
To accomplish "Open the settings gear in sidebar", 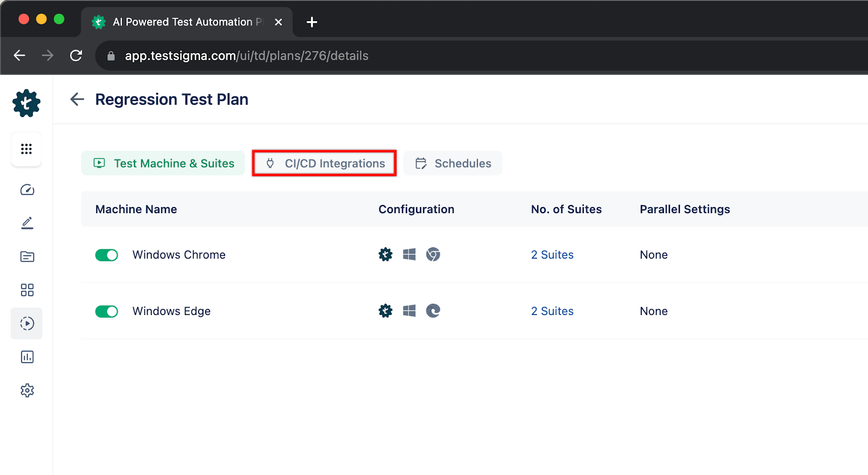I will coord(27,390).
